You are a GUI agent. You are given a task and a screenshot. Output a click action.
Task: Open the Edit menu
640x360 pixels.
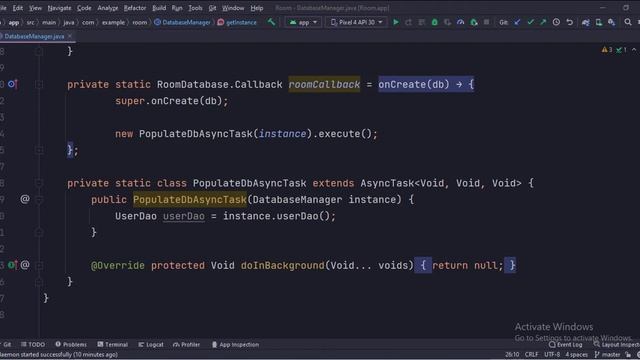click(18, 8)
